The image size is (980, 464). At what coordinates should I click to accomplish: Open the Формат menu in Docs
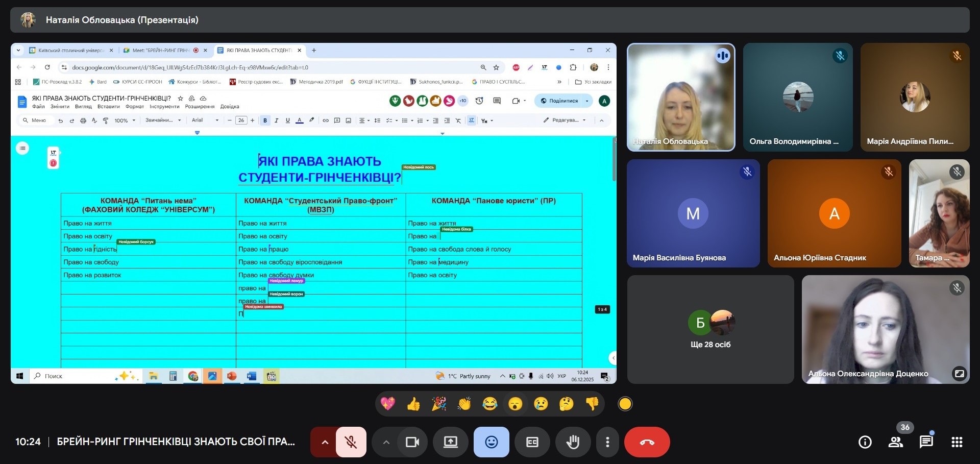(x=135, y=107)
